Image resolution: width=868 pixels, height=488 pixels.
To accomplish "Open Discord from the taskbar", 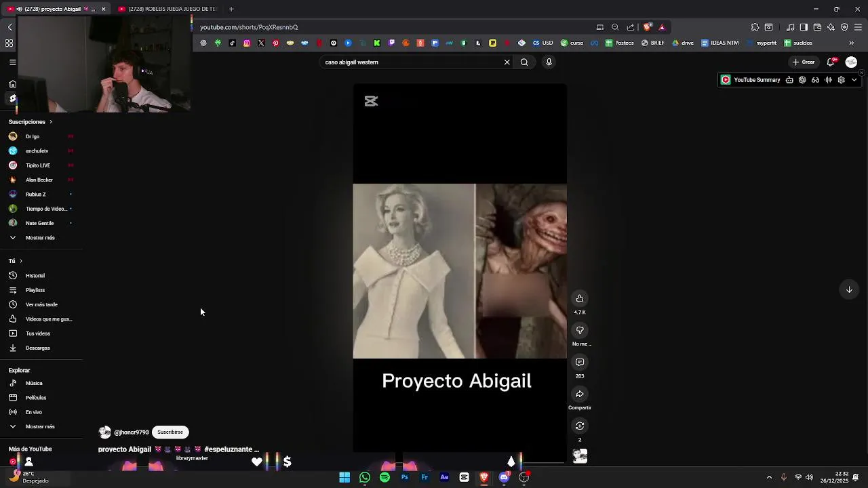I will point(504,477).
